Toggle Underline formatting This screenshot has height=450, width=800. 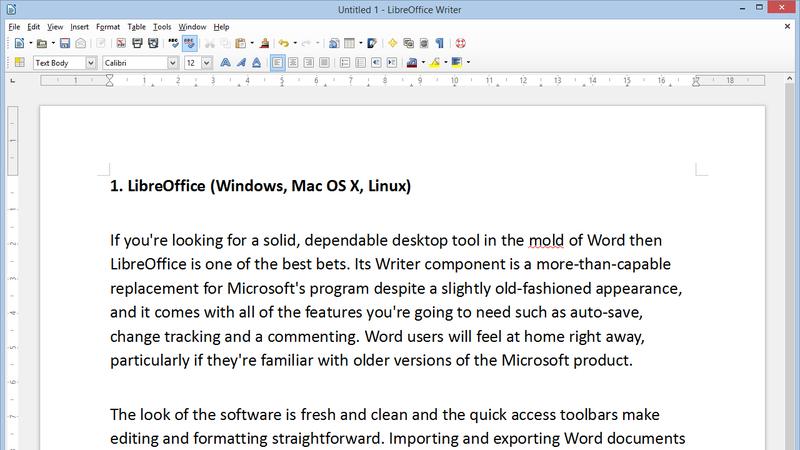pos(257,63)
